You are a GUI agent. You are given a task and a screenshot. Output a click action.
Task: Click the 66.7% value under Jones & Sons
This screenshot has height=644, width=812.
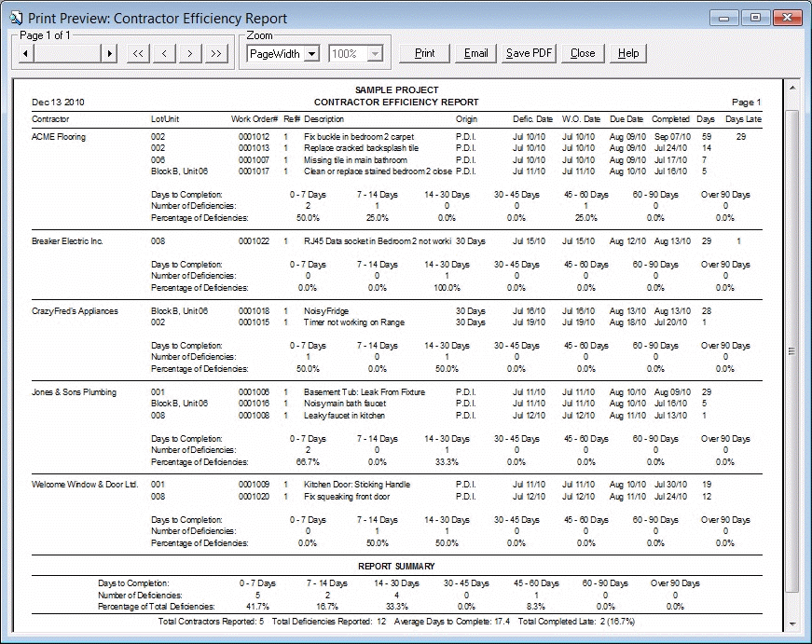pyautogui.click(x=308, y=461)
